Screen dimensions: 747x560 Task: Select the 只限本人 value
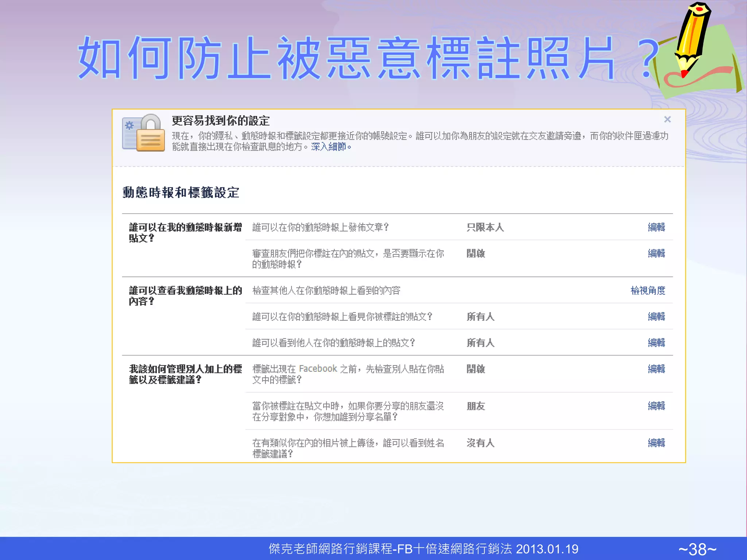pos(485,227)
